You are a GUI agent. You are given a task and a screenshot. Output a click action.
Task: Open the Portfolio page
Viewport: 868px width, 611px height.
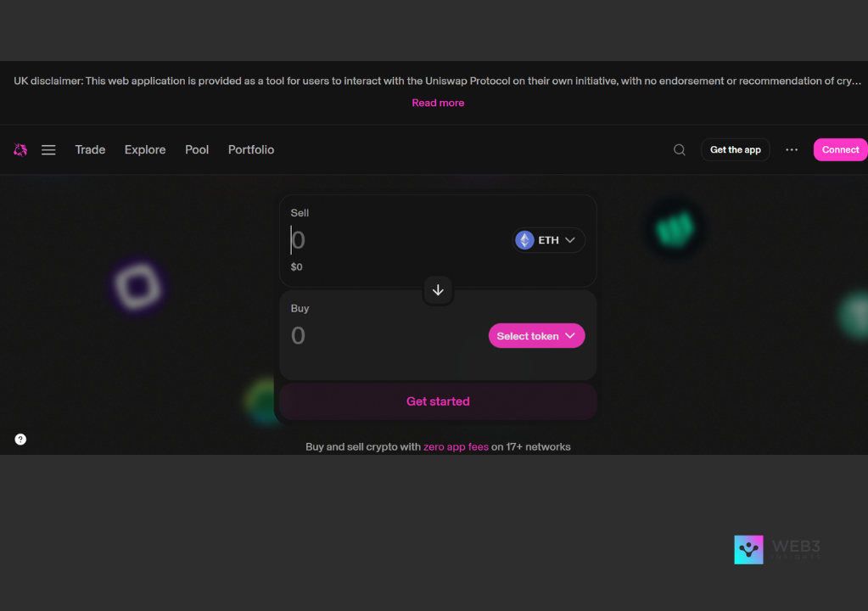tap(251, 150)
